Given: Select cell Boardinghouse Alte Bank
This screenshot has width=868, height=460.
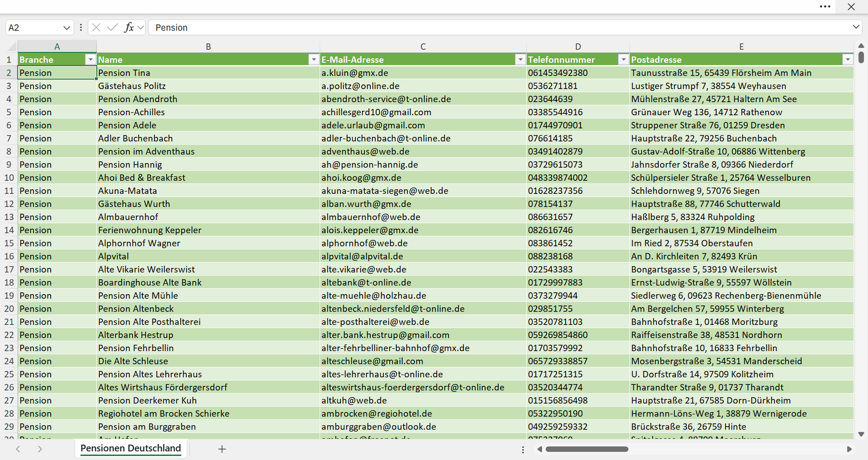Looking at the screenshot, I should click(208, 283).
